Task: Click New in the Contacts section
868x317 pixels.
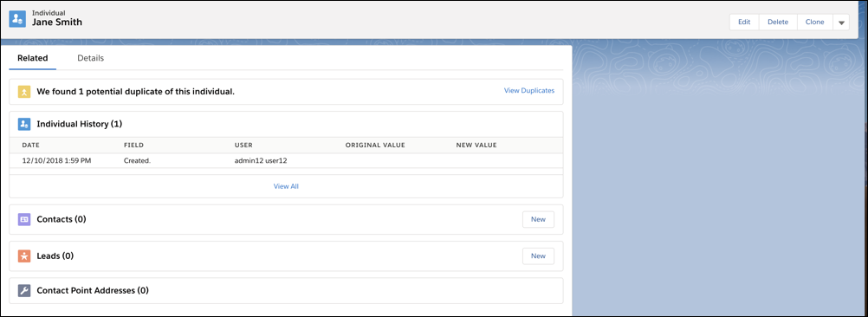Action: 538,219
